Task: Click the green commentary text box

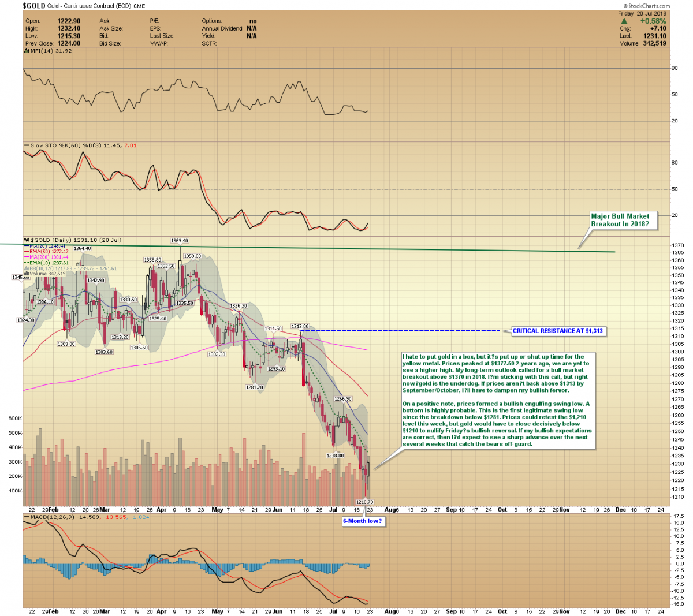Action: (496, 400)
